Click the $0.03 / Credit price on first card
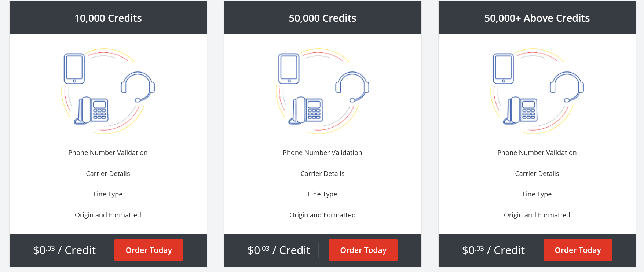644x272 pixels. tap(65, 250)
